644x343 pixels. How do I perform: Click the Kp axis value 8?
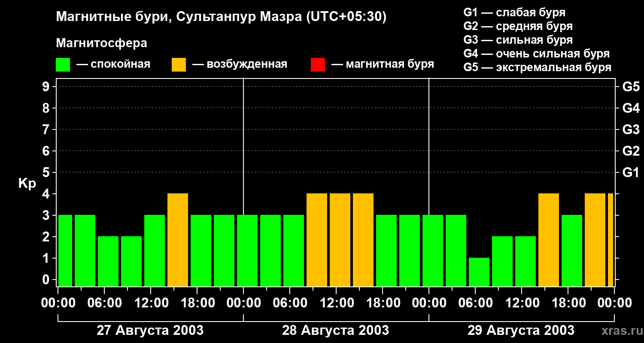[47, 108]
